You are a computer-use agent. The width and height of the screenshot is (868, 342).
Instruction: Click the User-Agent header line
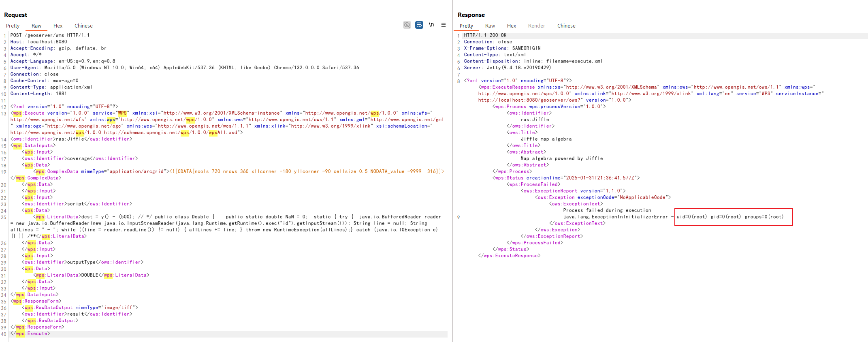coord(185,68)
